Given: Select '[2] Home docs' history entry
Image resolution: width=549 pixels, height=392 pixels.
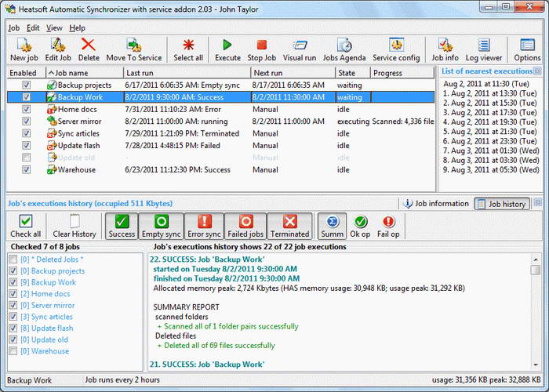Looking at the screenshot, I should [45, 294].
